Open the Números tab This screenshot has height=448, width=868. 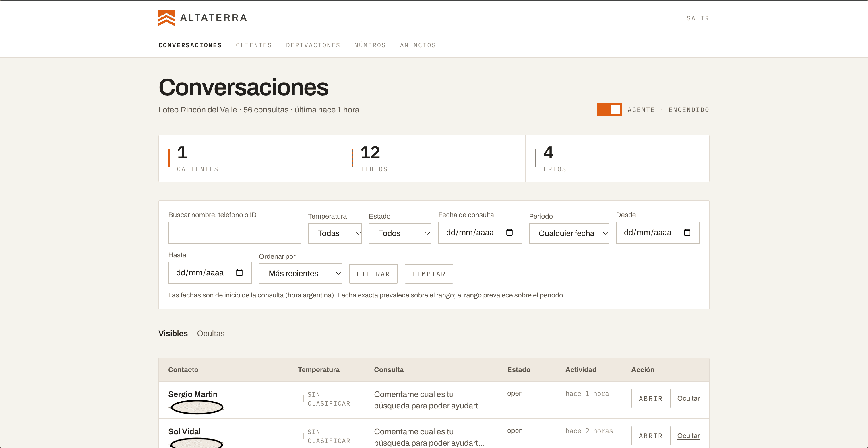click(x=370, y=45)
